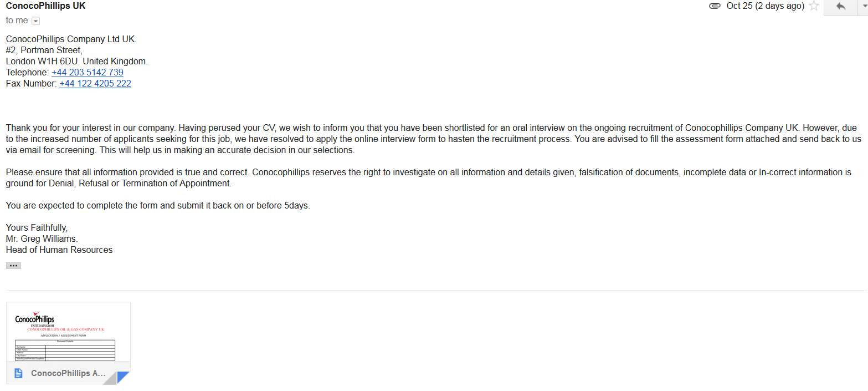This screenshot has height=391, width=868.
Task: Click the blue folded corner of the attachment card
Action: [124, 378]
